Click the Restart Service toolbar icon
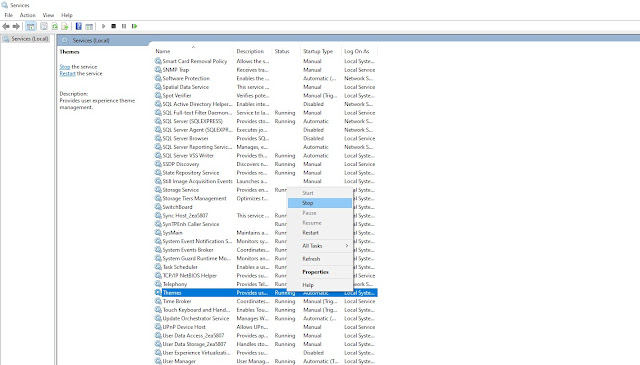This screenshot has height=365, width=640. (x=134, y=26)
